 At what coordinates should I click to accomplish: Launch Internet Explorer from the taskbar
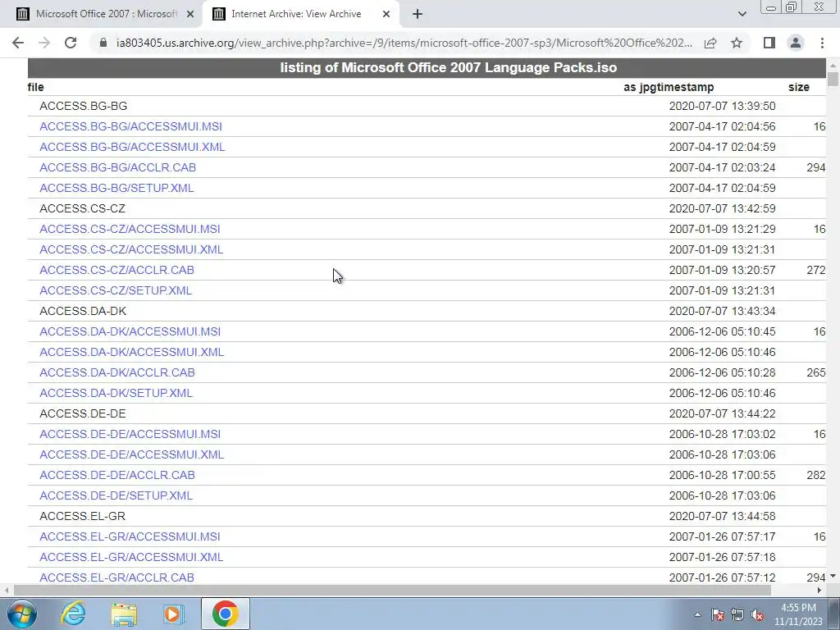point(73,614)
